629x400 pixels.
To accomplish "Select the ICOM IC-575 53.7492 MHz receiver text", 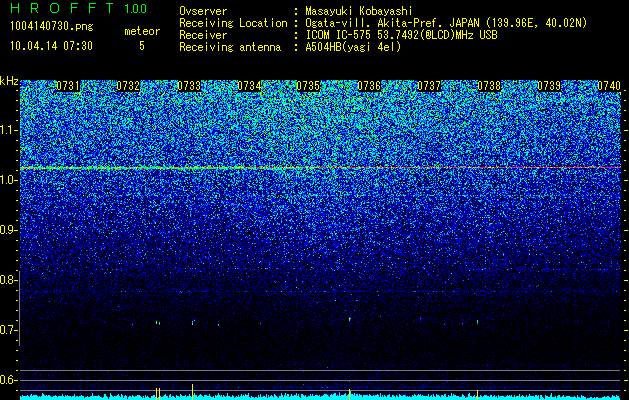I will point(401,35).
